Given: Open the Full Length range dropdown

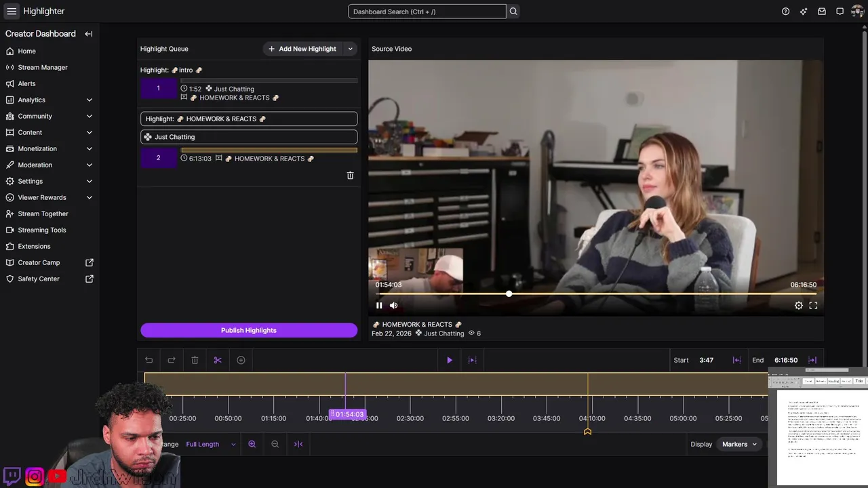Looking at the screenshot, I should click(x=211, y=445).
